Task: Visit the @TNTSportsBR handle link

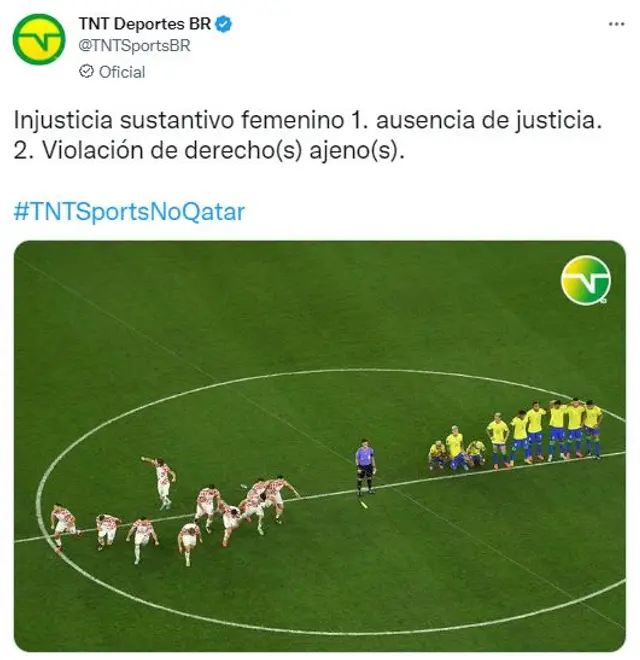Action: tap(134, 45)
